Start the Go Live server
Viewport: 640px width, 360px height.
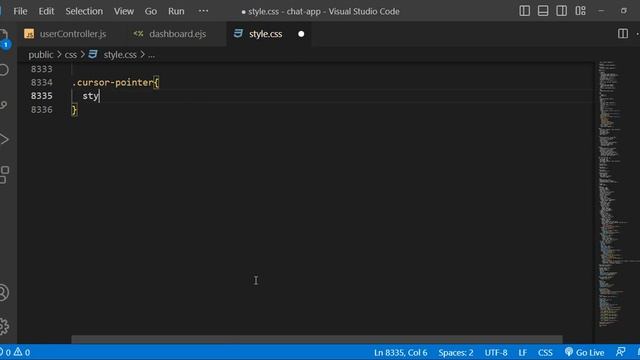[x=584, y=352]
